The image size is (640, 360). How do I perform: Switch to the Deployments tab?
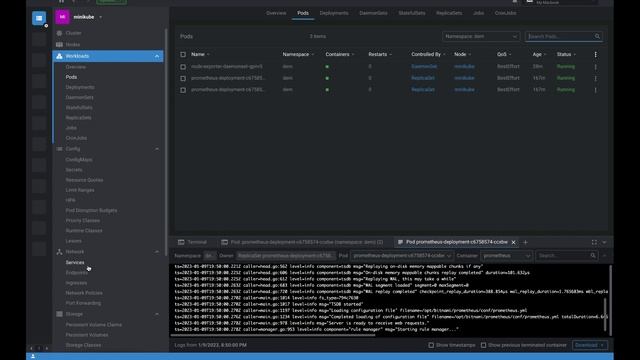[334, 13]
